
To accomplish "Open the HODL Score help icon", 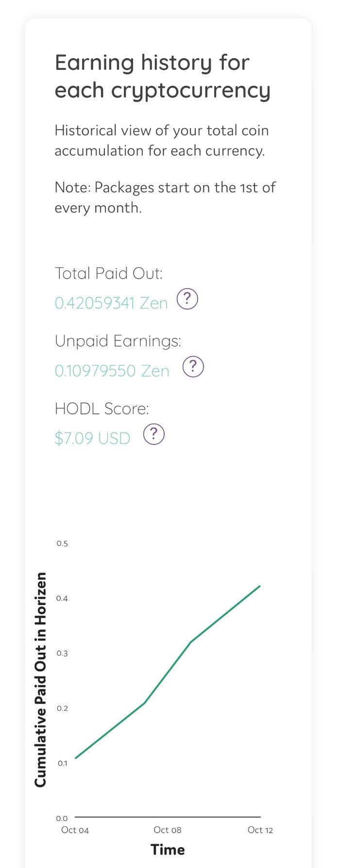I will pyautogui.click(x=154, y=435).
